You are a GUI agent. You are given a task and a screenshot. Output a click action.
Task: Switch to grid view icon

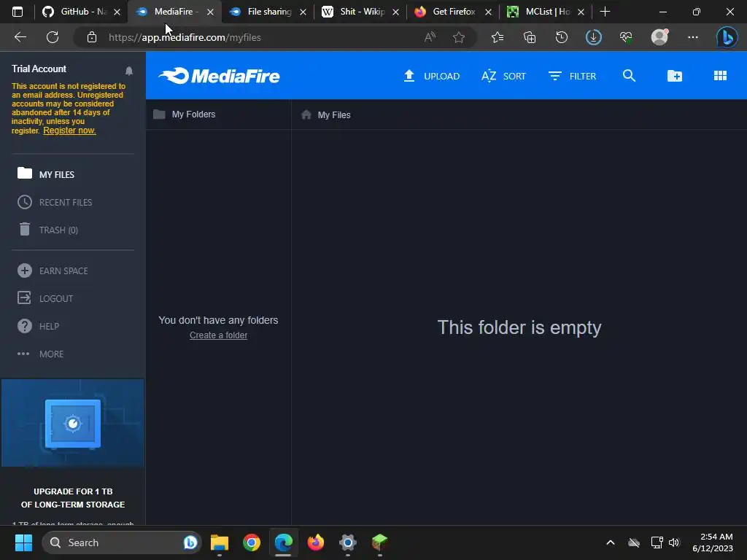(720, 76)
